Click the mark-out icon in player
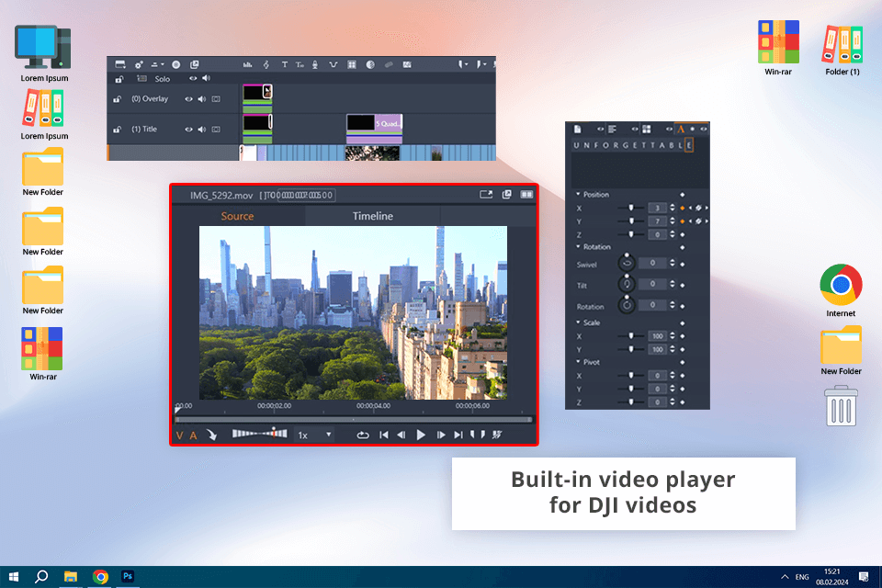The width and height of the screenshot is (882, 588). [482, 435]
